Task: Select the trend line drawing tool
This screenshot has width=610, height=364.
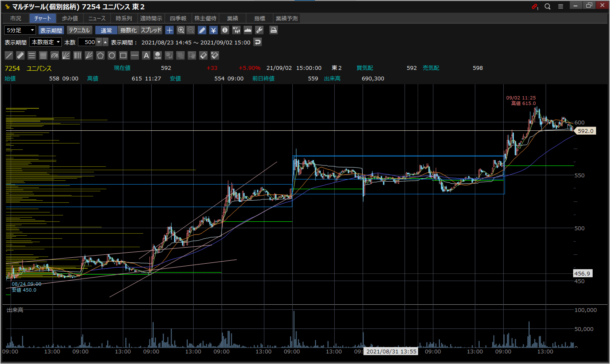Action: click(9, 55)
